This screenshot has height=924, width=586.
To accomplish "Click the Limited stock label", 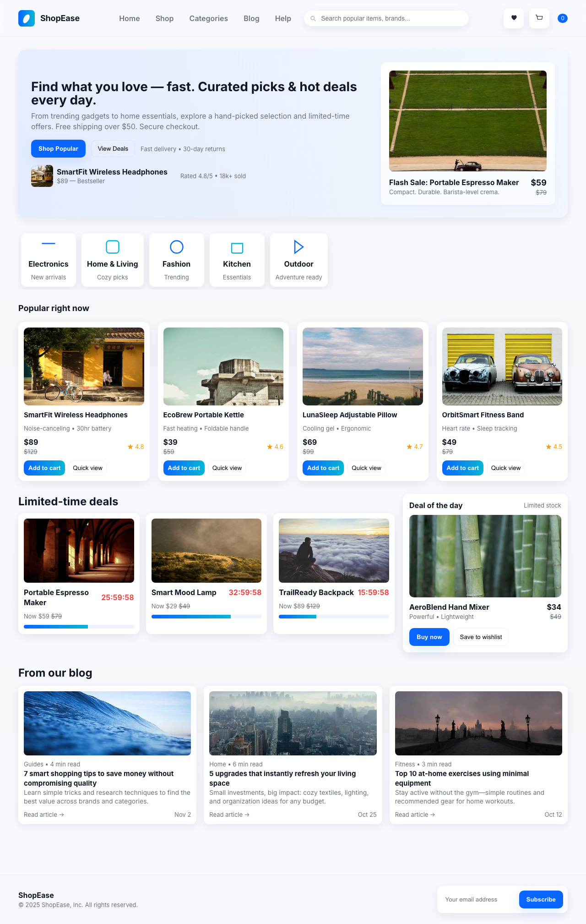I will tap(543, 505).
